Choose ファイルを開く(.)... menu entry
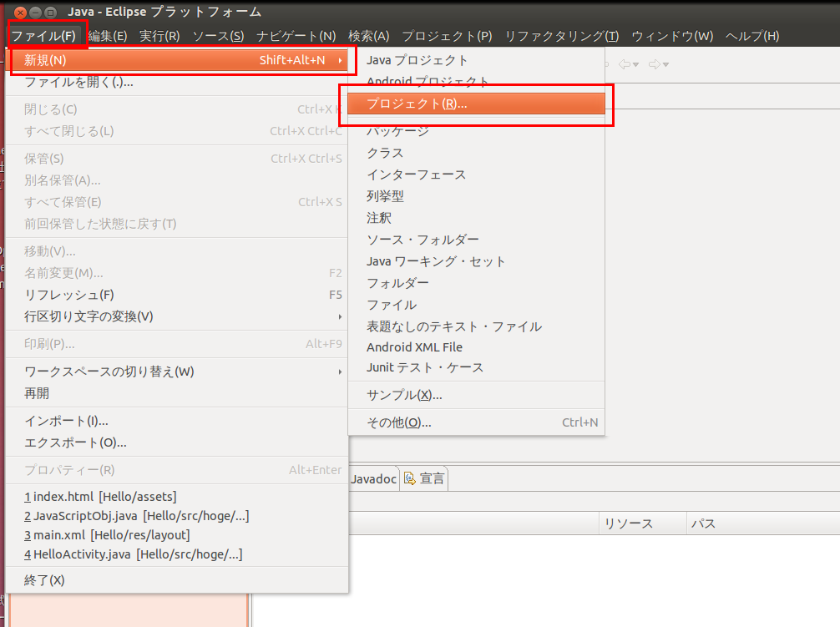The image size is (840, 627). [177, 82]
